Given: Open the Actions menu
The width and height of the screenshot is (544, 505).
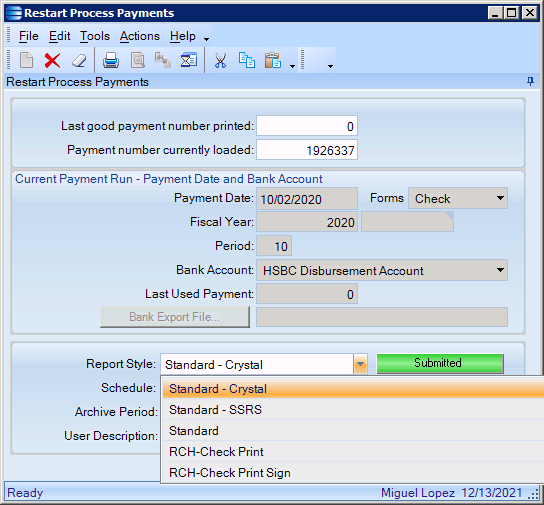Looking at the screenshot, I should pos(140,36).
